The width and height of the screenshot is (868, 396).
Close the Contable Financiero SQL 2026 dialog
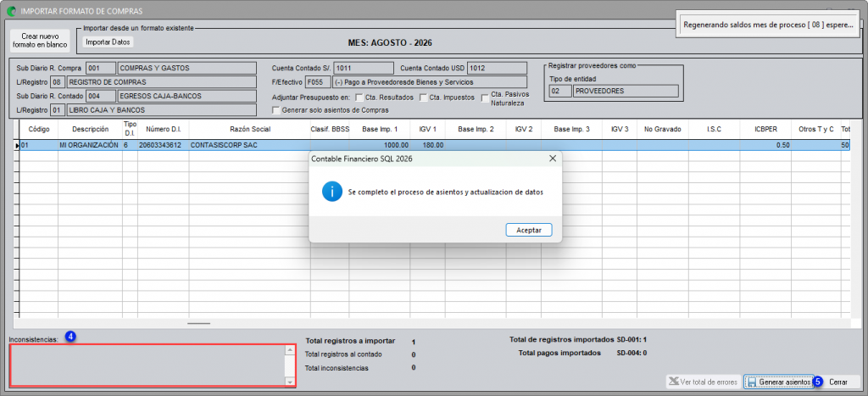[552, 159]
